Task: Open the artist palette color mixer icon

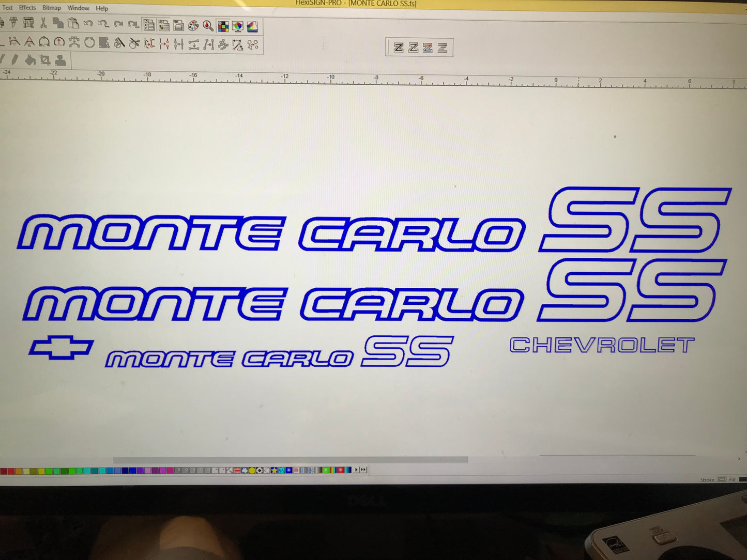Action: (193, 26)
